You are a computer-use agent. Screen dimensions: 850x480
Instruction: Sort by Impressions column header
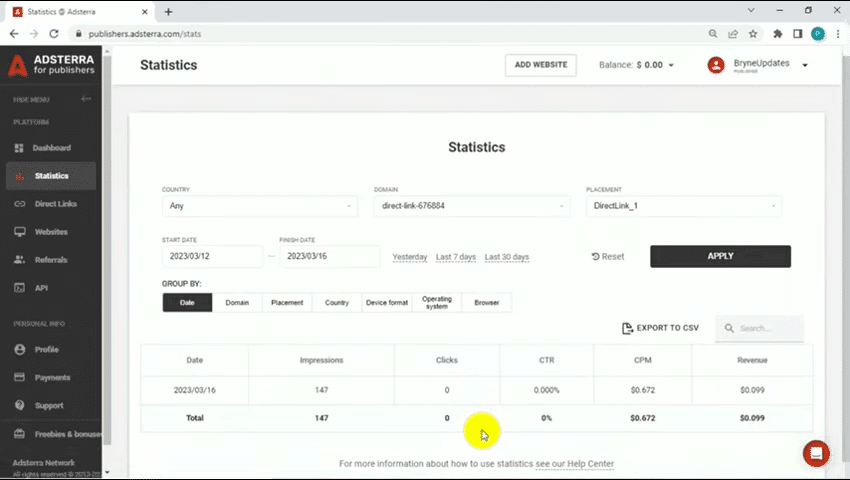click(321, 360)
